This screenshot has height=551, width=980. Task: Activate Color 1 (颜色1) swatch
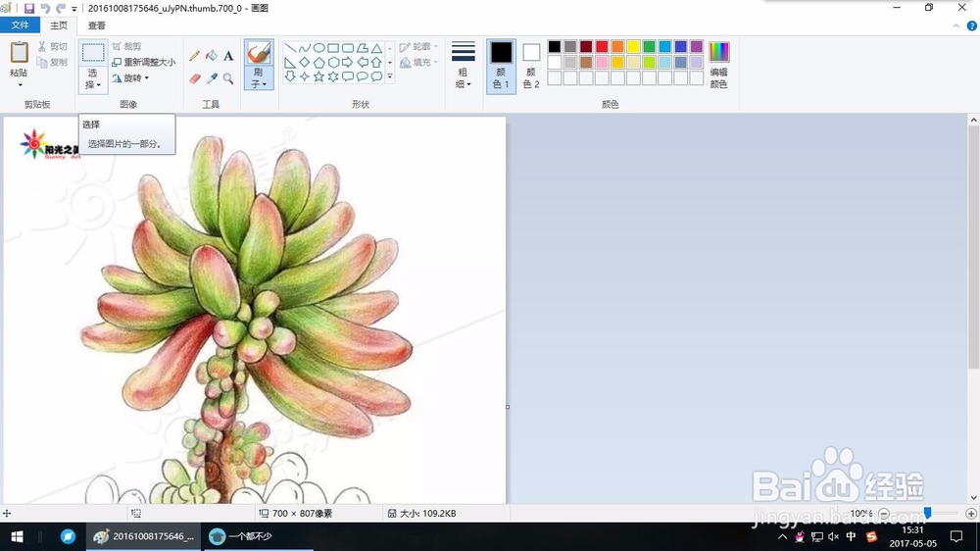501,65
